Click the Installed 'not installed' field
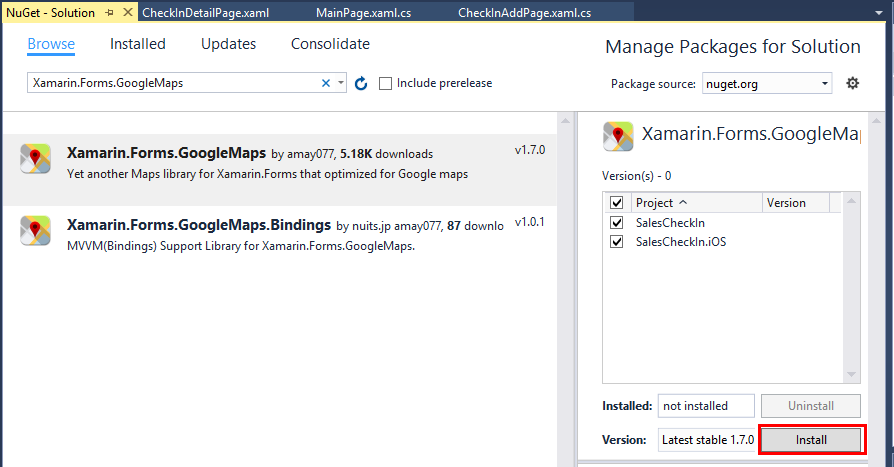This screenshot has height=467, width=894. point(706,406)
